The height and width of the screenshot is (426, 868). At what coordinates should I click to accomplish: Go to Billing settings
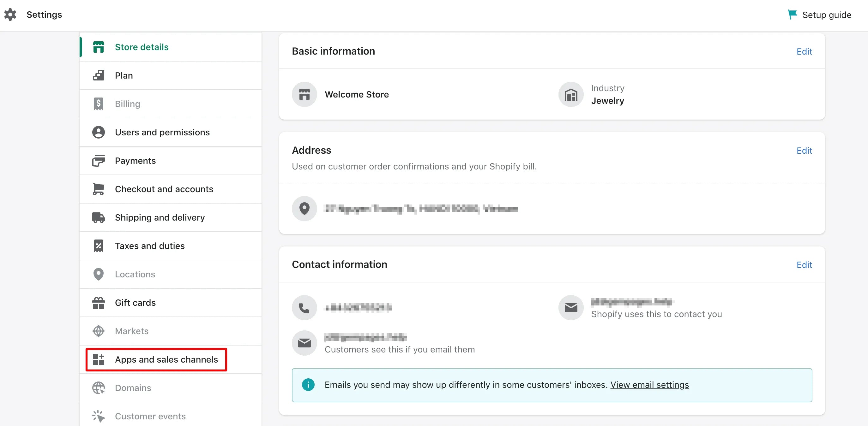pos(171,104)
